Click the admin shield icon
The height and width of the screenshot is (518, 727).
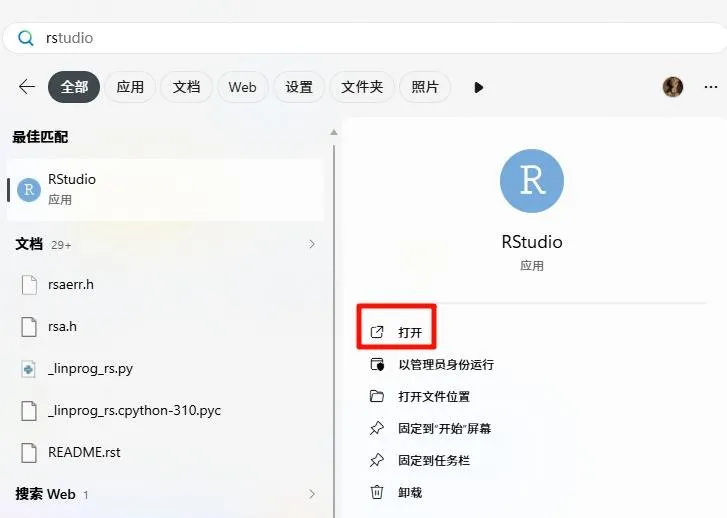(377, 365)
